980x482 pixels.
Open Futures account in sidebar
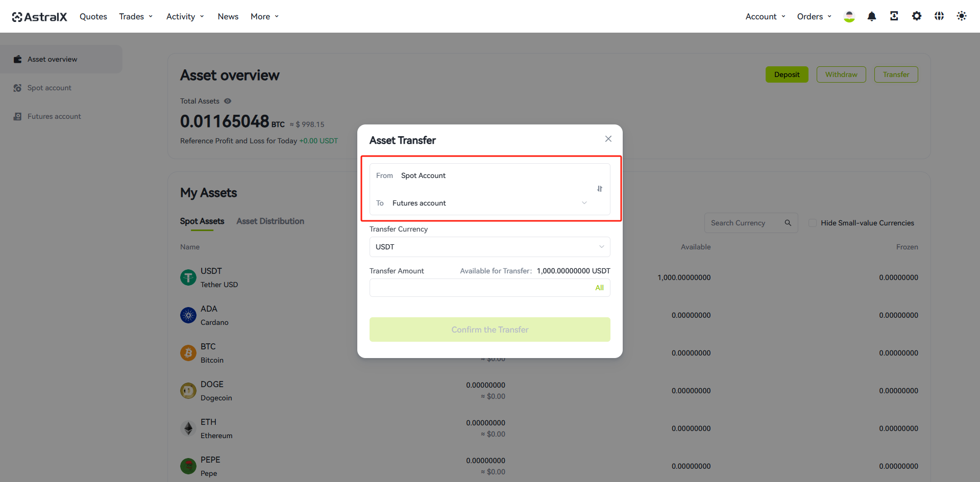54,116
